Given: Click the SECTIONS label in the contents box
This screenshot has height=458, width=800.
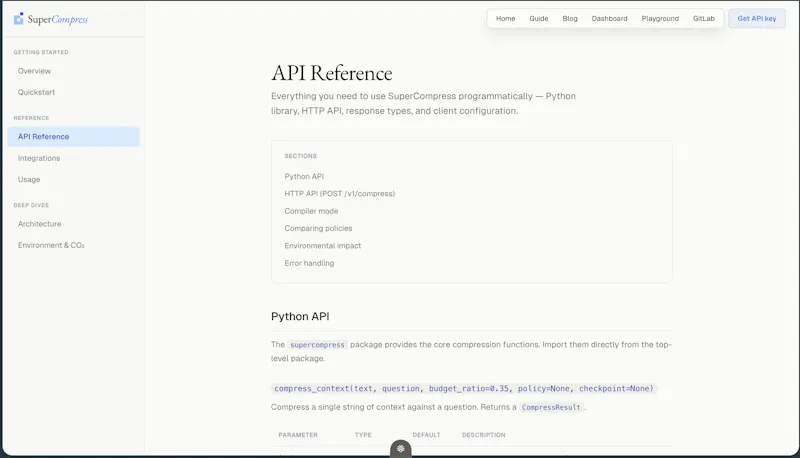Looking at the screenshot, I should coord(301,156).
